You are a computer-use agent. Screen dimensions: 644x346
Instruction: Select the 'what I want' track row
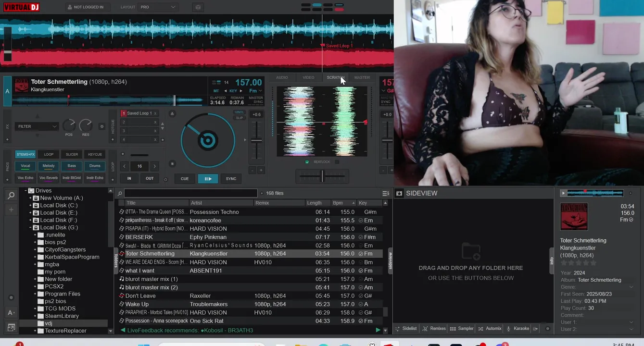[250, 271]
